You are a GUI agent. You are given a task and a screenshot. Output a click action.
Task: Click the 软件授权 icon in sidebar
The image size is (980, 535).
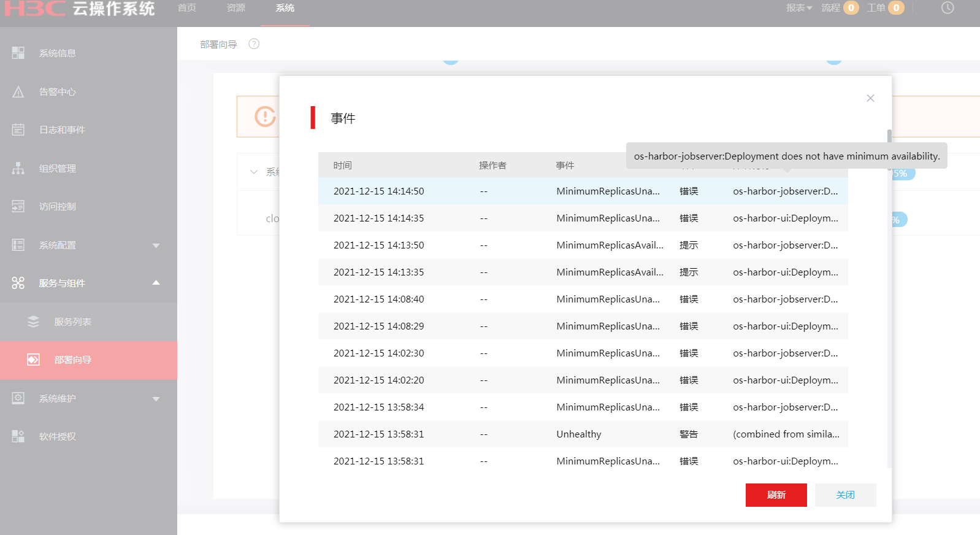tap(18, 436)
